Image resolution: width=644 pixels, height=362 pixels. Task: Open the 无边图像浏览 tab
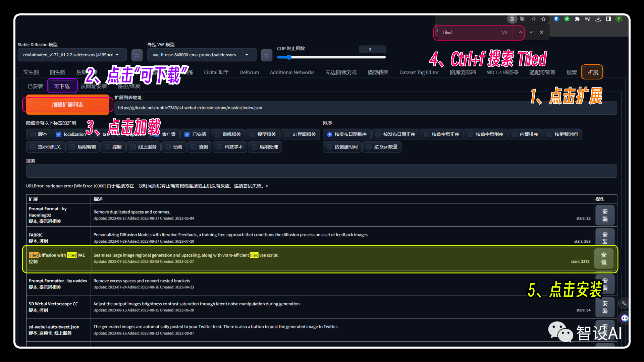[341, 72]
